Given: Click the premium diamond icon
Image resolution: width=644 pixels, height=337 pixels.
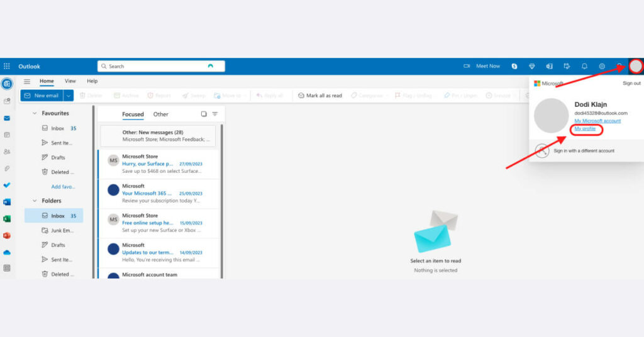Looking at the screenshot, I should [532, 66].
